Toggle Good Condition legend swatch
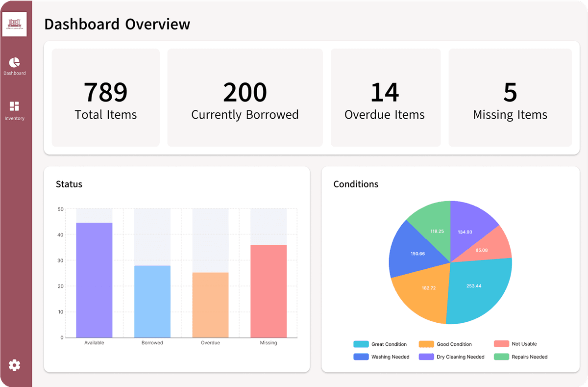Viewport: 588px width, 387px height. (x=426, y=344)
